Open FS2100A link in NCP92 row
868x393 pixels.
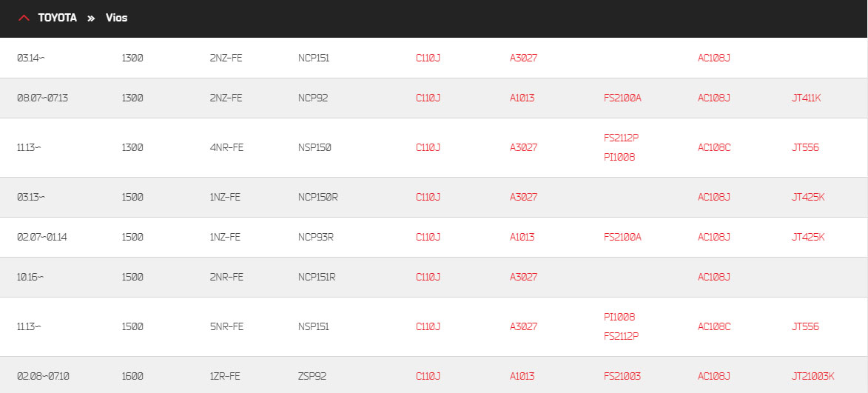(623, 98)
